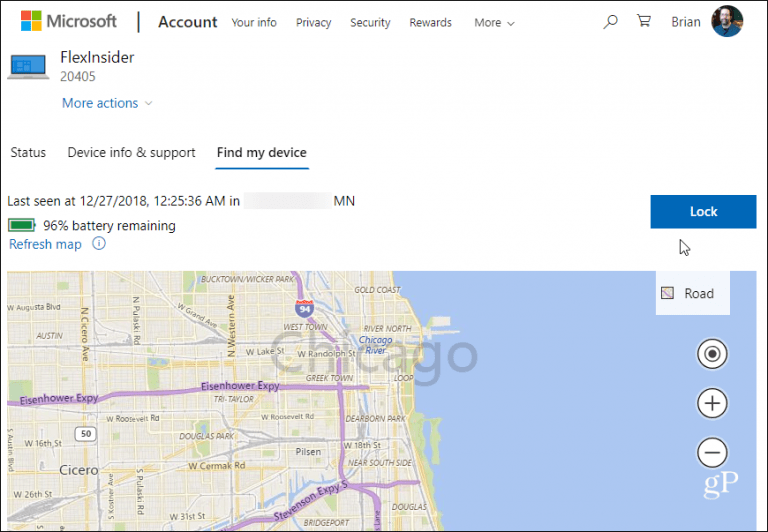The width and height of the screenshot is (768, 532).
Task: Click the Chicago River map label
Action: 376,345
